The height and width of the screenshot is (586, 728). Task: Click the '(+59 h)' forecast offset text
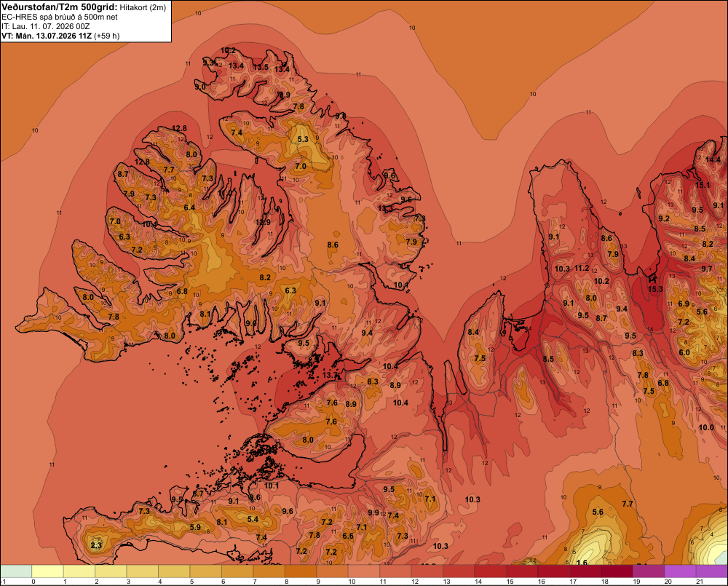(x=107, y=36)
